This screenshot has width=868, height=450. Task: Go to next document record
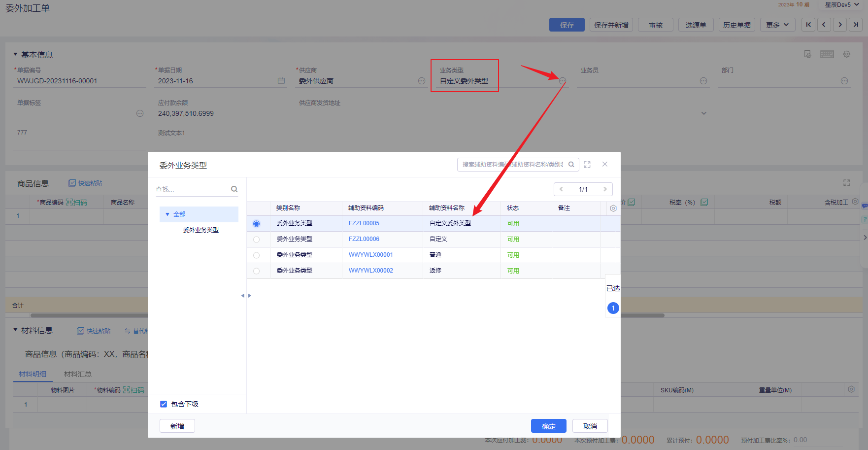pyautogui.click(x=840, y=25)
